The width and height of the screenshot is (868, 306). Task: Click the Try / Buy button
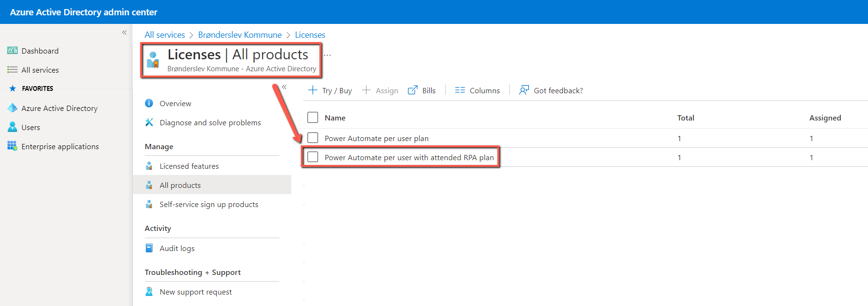tap(330, 90)
